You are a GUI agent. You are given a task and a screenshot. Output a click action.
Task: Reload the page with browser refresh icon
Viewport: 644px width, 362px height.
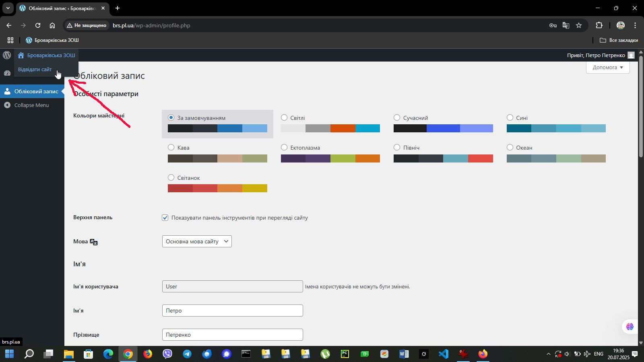tap(38, 25)
